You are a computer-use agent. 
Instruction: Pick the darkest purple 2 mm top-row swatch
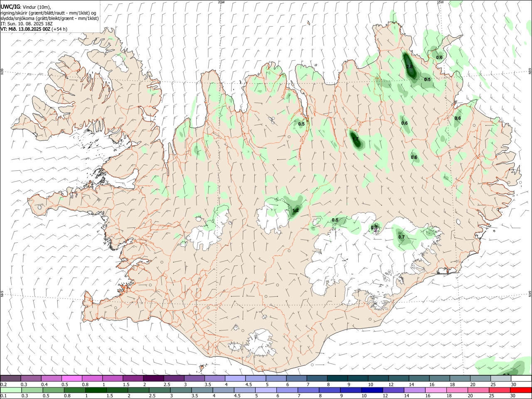click(x=153, y=378)
